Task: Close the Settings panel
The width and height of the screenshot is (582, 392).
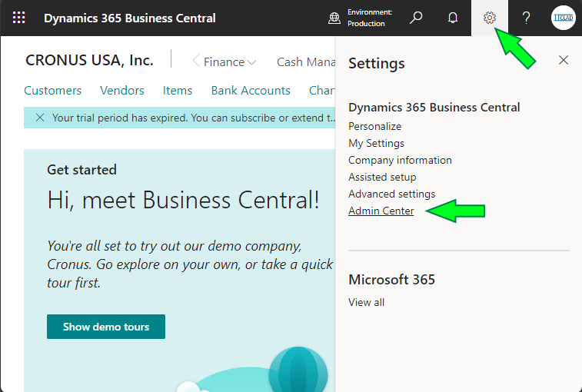Action: coord(563,60)
